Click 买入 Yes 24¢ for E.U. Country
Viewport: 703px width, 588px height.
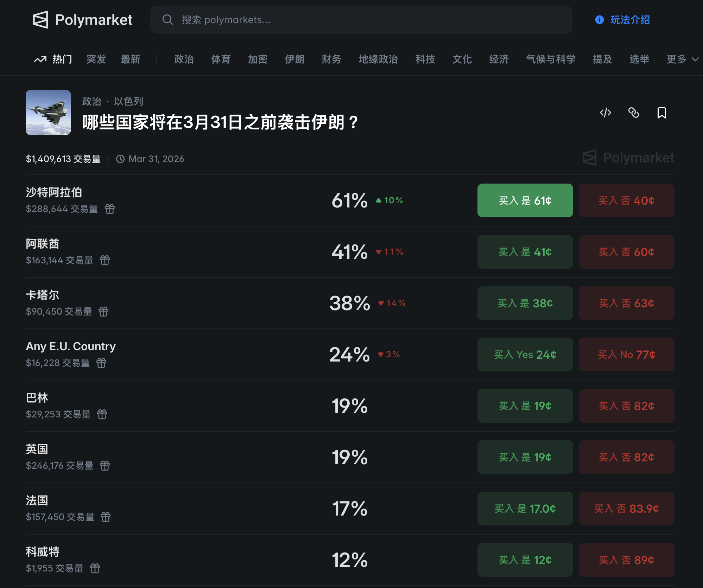(x=525, y=354)
